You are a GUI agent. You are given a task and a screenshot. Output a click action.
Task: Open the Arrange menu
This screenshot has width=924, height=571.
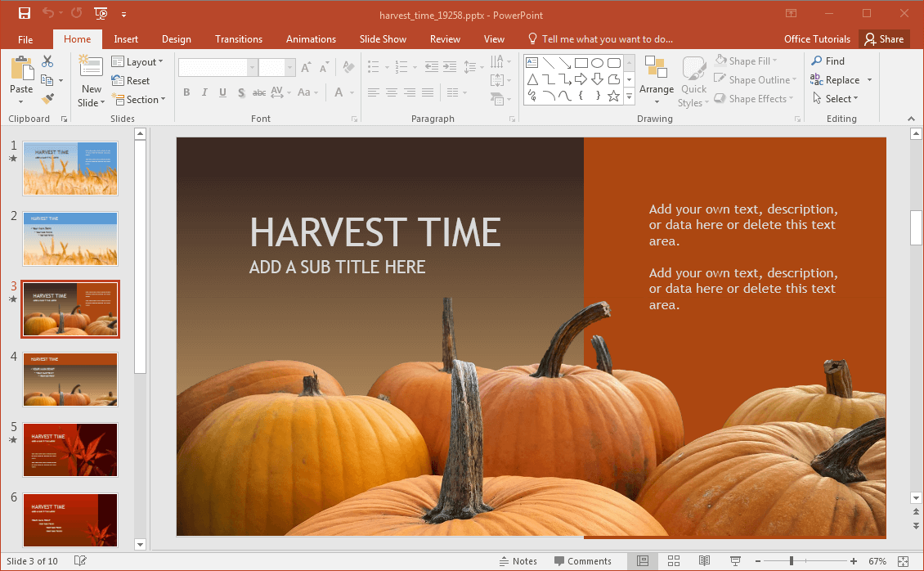point(657,82)
